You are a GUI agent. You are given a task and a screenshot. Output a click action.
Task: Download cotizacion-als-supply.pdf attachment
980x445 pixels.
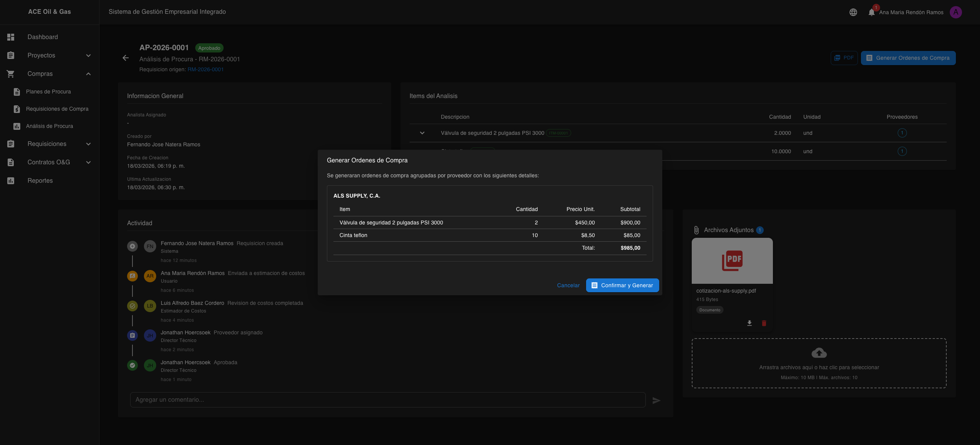click(x=750, y=323)
